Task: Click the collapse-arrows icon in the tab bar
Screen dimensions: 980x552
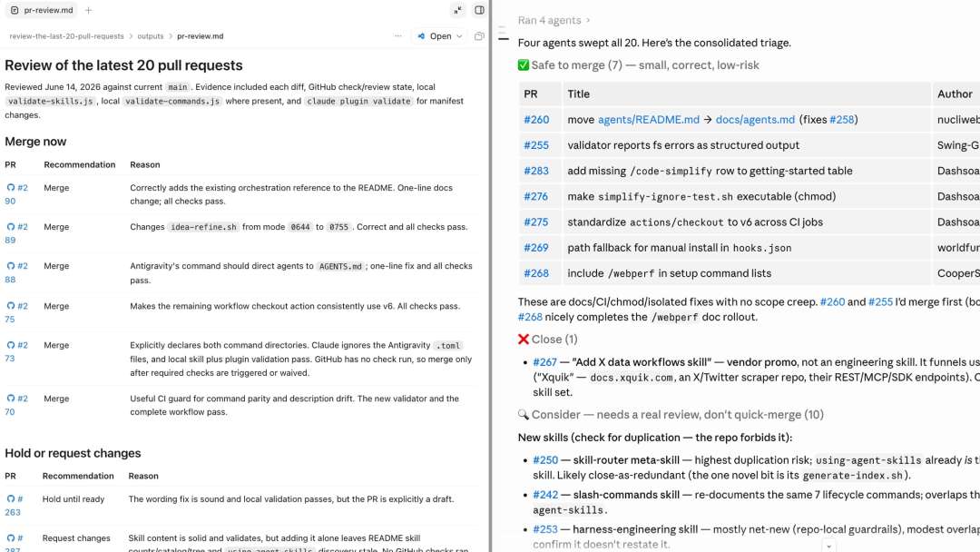Action: [x=457, y=10]
